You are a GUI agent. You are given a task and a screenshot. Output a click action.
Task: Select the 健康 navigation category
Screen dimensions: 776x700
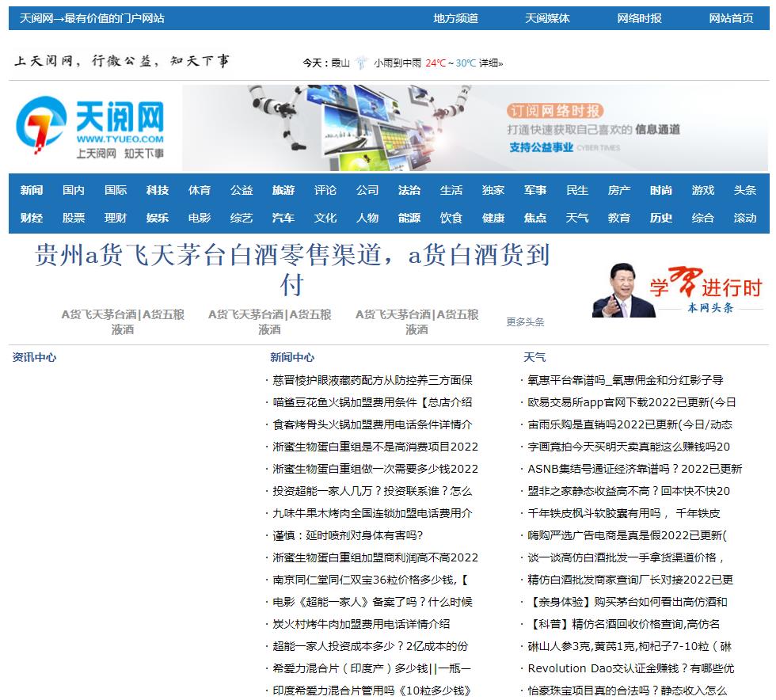click(493, 218)
